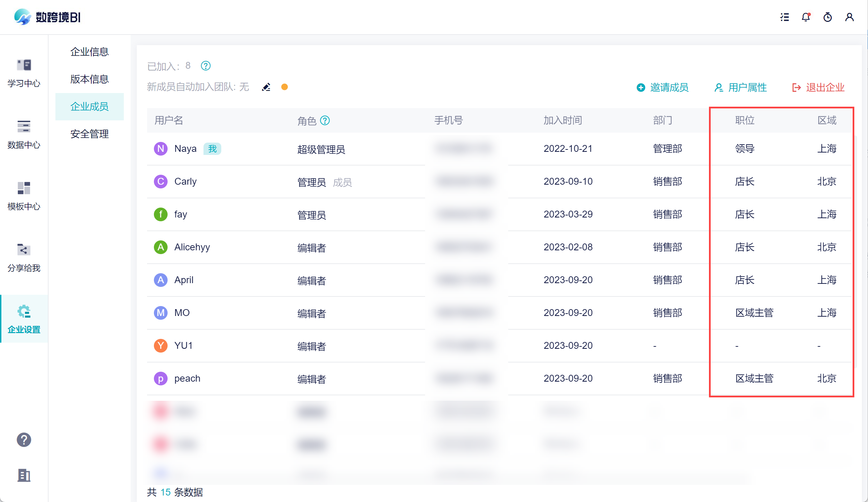This screenshot has width=868, height=502.
Task: Click the 加入时间 column header
Action: pos(563,120)
